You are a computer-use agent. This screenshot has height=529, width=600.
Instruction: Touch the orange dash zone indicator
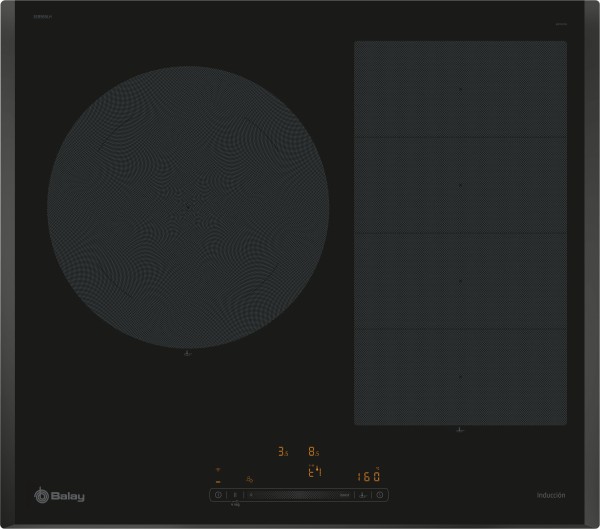218,481
